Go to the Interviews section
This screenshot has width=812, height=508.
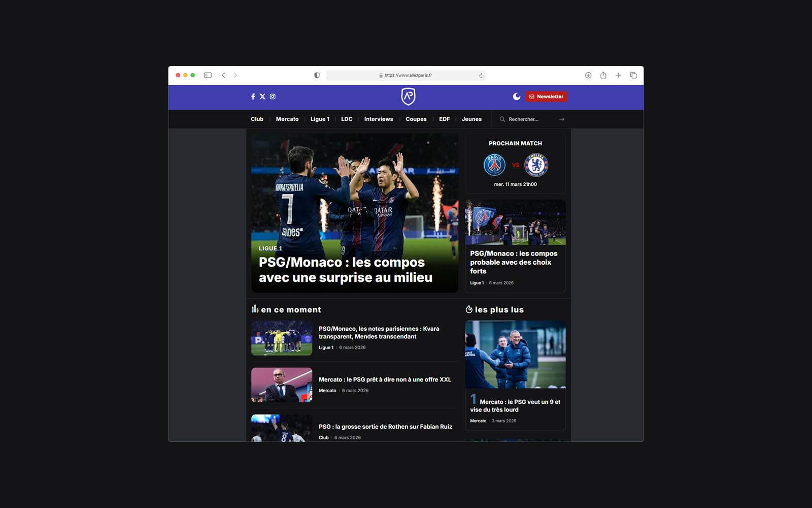[x=379, y=119]
